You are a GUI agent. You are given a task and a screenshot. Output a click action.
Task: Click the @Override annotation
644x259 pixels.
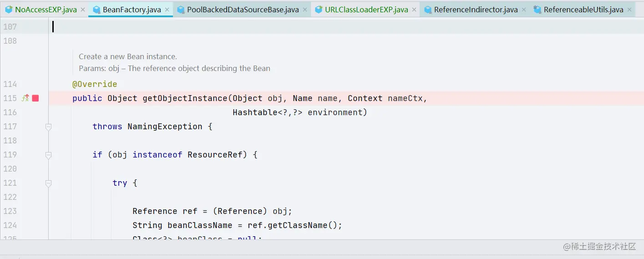click(x=95, y=84)
